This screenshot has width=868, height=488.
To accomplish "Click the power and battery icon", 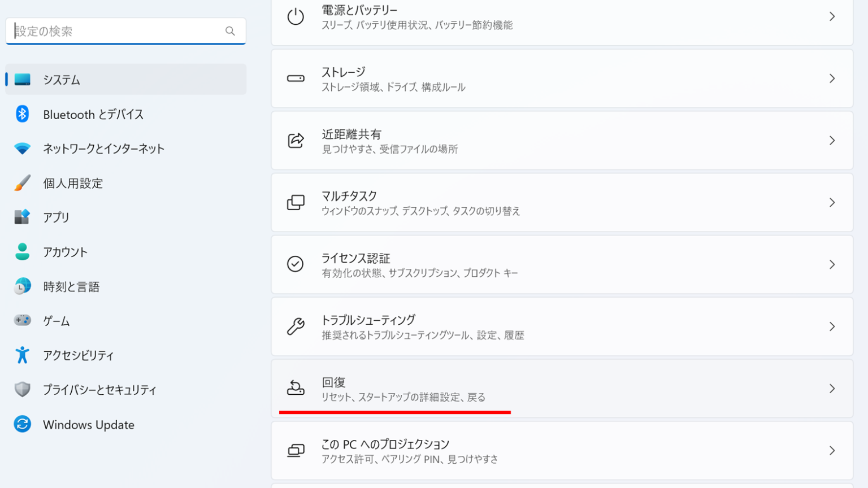I will click(294, 16).
